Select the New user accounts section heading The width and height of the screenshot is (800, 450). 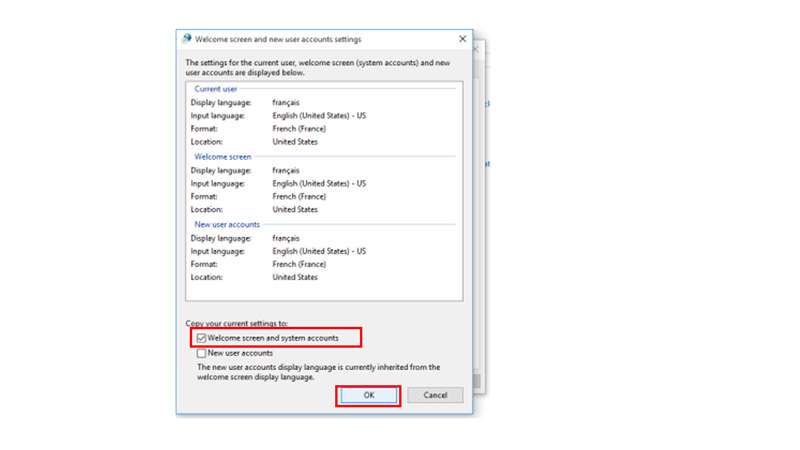click(x=227, y=224)
